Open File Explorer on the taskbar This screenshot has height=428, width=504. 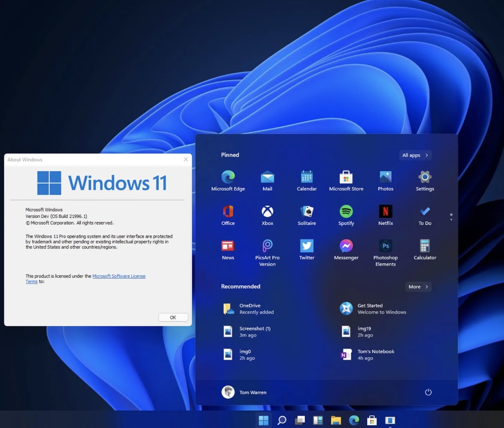(336, 420)
